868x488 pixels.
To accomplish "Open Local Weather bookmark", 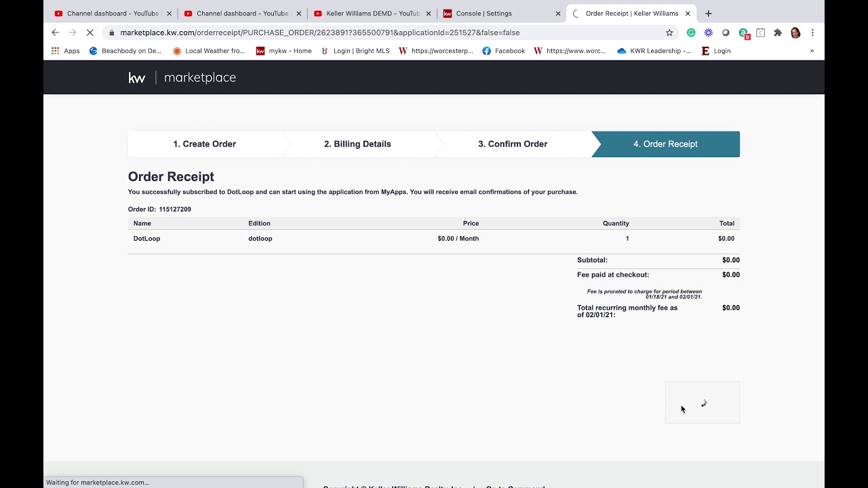I will click(209, 51).
